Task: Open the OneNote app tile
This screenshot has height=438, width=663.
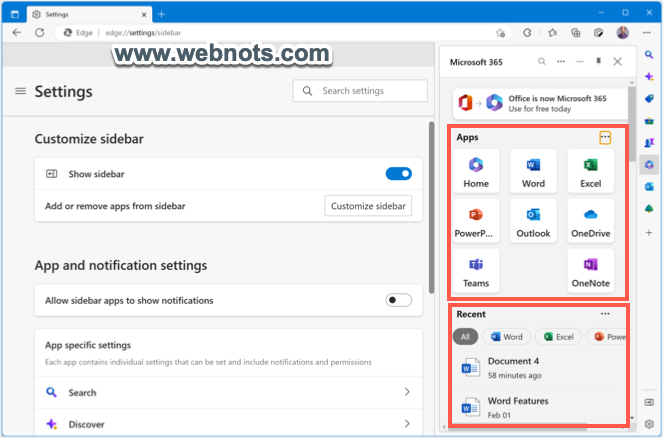Action: click(x=590, y=271)
